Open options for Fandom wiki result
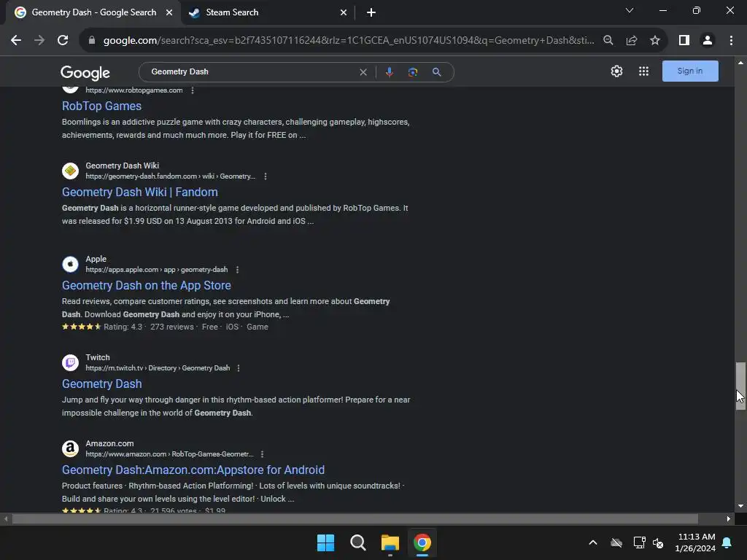This screenshot has width=747, height=560. pos(266,176)
